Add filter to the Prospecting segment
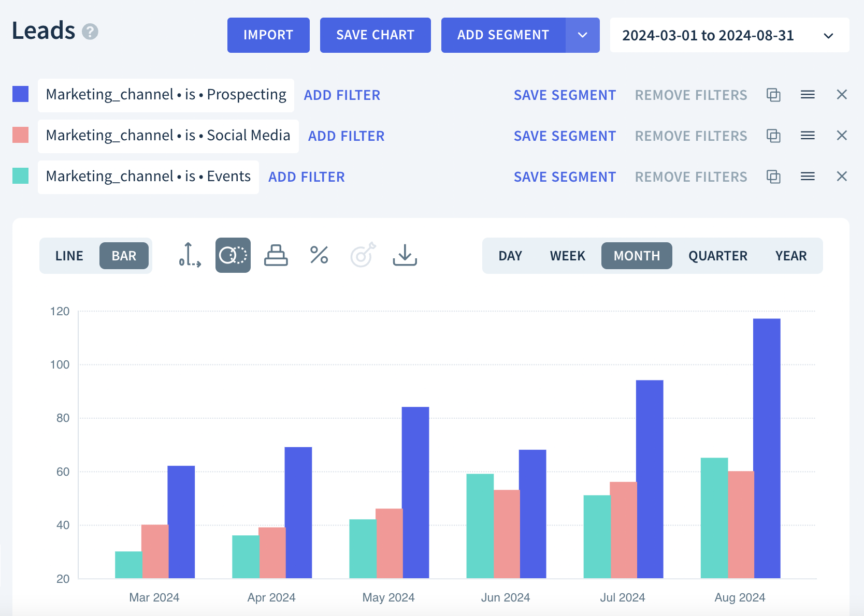 342,95
